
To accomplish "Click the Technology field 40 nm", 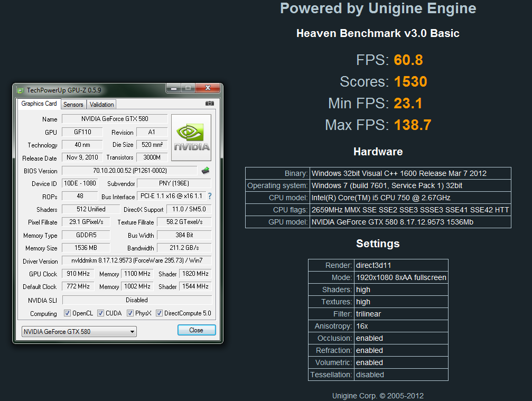I will coord(82,145).
